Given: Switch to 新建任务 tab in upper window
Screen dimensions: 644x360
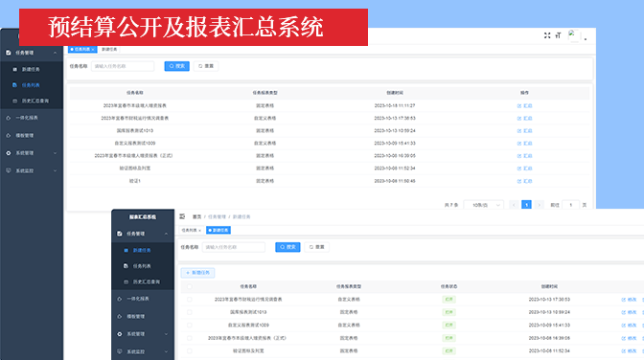Looking at the screenshot, I should click(109, 49).
